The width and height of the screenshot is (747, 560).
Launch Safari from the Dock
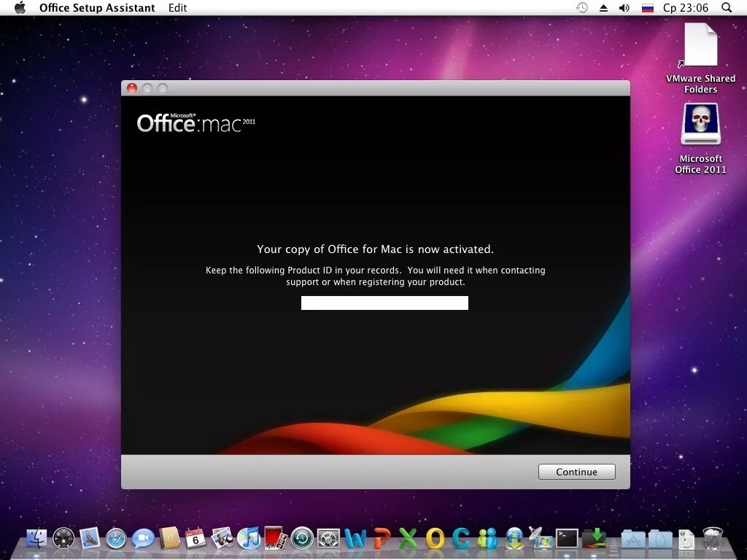pos(116,539)
